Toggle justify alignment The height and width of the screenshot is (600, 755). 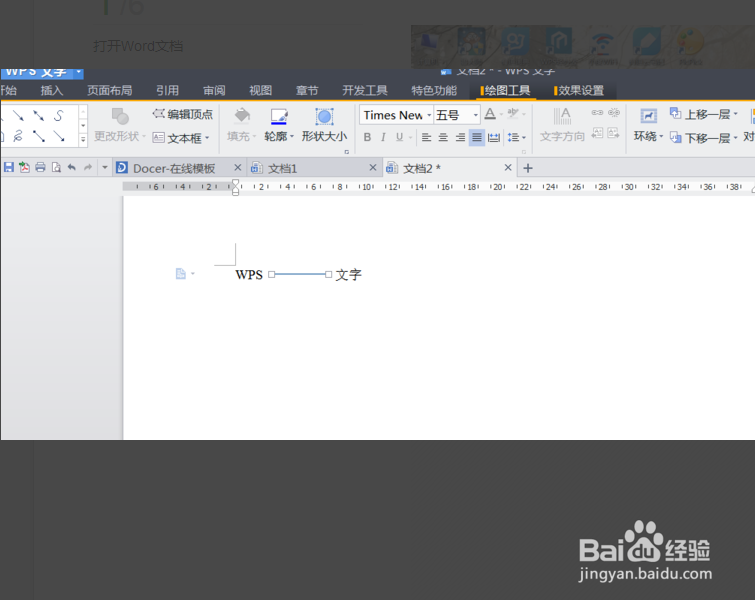point(477,137)
